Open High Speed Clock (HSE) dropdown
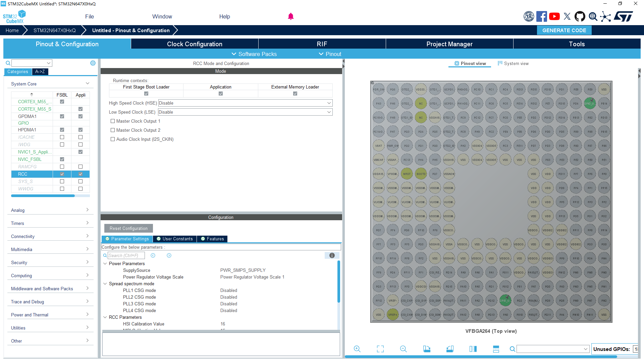 pos(245,103)
